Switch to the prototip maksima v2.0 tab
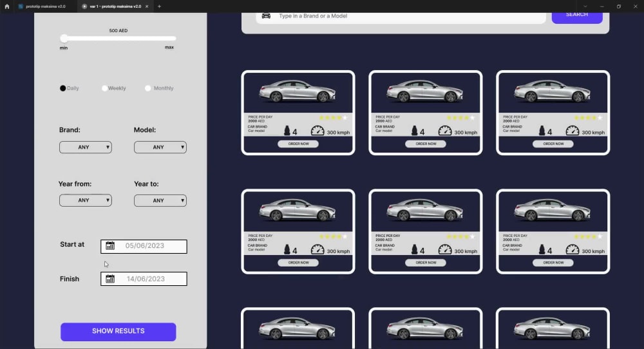 (x=41, y=6)
